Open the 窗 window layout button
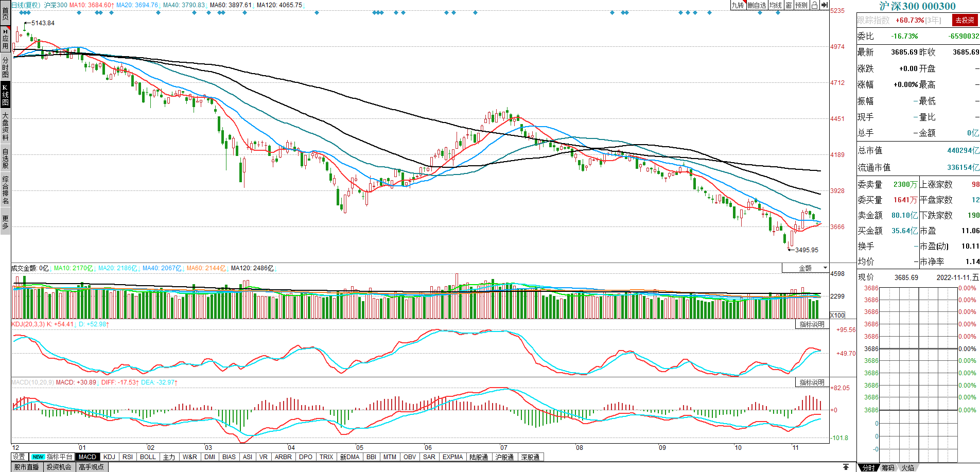Viewport: 980px width, 472px height. pyautogui.click(x=789, y=5)
